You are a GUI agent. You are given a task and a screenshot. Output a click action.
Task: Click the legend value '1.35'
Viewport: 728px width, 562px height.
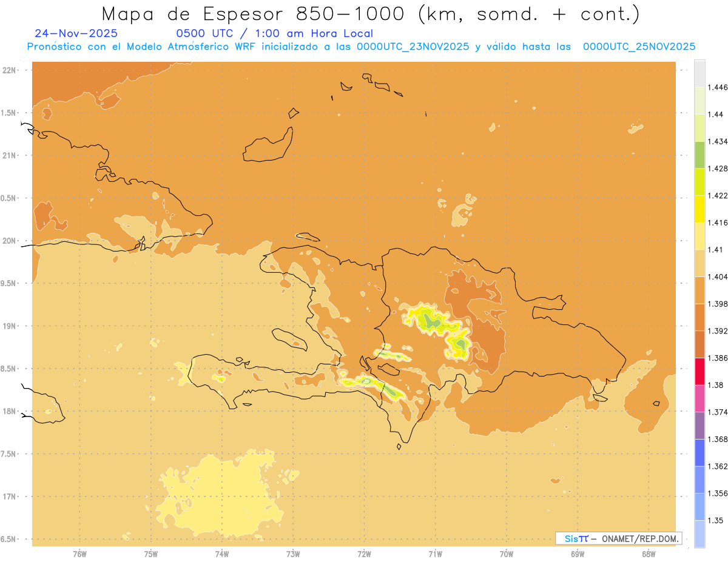[x=716, y=521]
